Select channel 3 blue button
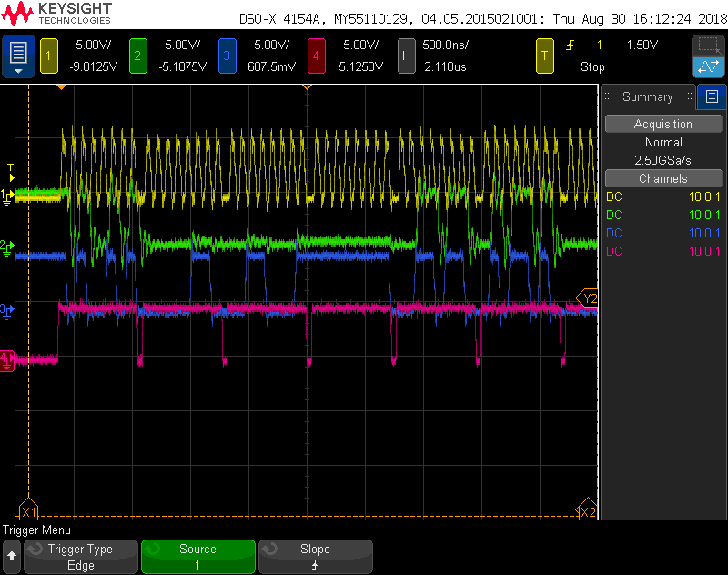This screenshot has height=575, width=728. (227, 55)
